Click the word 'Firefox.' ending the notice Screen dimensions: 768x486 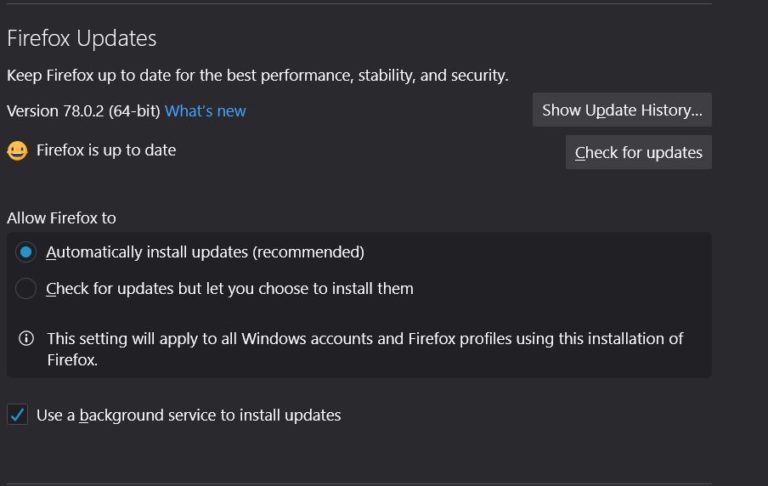72,360
